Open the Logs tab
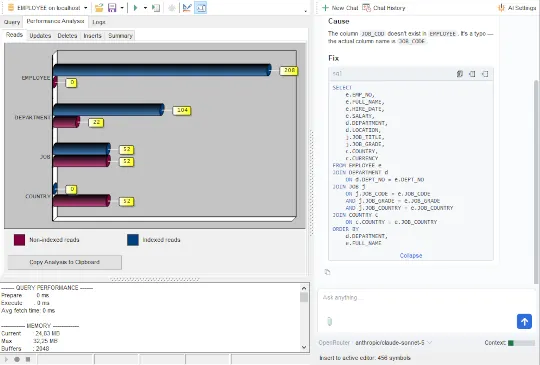This screenshot has height=365, width=540. (99, 22)
